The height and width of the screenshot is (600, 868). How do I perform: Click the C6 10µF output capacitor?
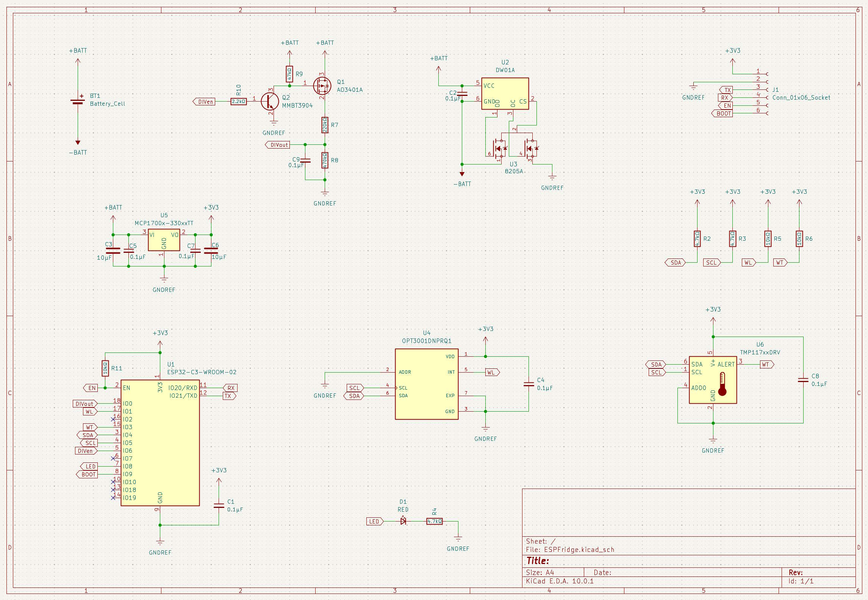211,251
